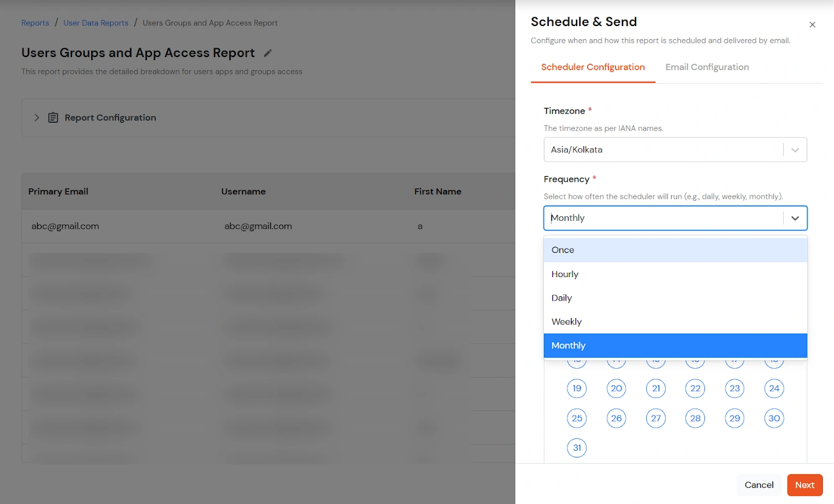Click the Report Configuration document icon
Viewport: 834px width, 504px height.
[x=53, y=117]
